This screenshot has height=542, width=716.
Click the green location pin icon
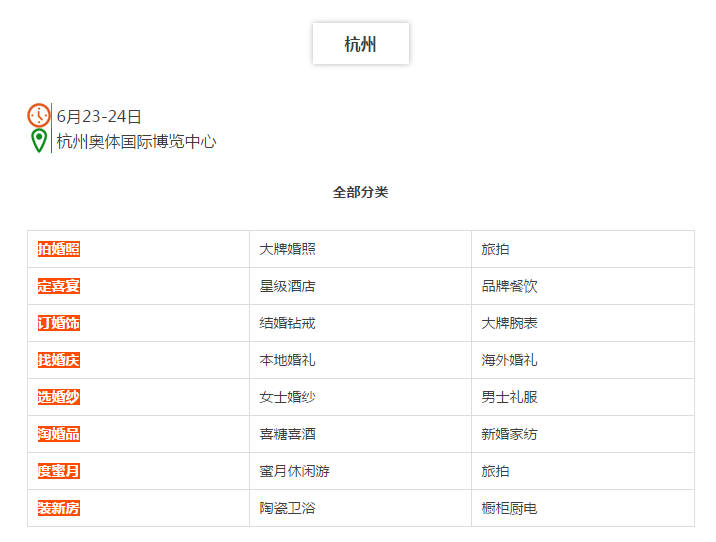pos(39,141)
